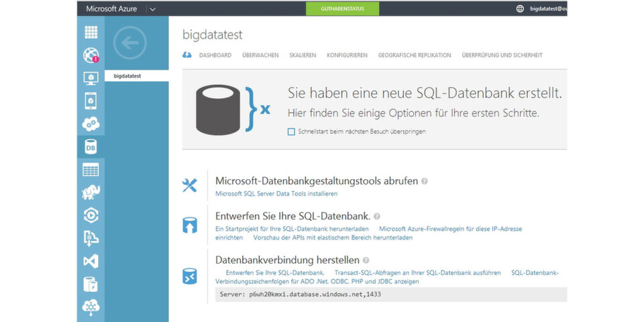Click heading Datenbankverbindung herstellen
644x322 pixels.
[288, 260]
